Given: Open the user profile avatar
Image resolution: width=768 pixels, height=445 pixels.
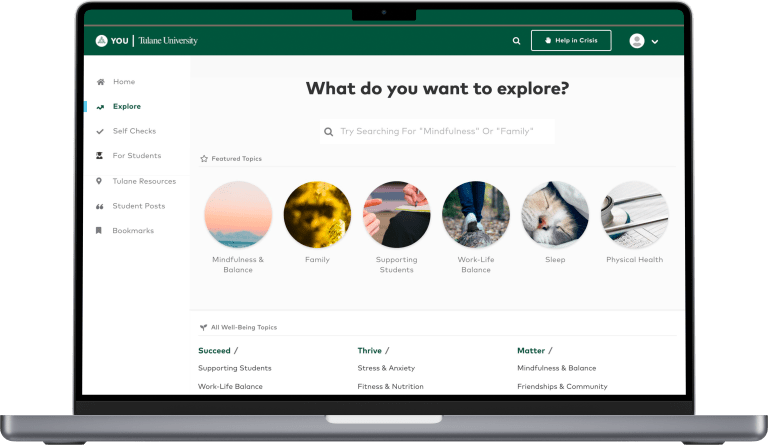Looking at the screenshot, I should pyautogui.click(x=637, y=41).
